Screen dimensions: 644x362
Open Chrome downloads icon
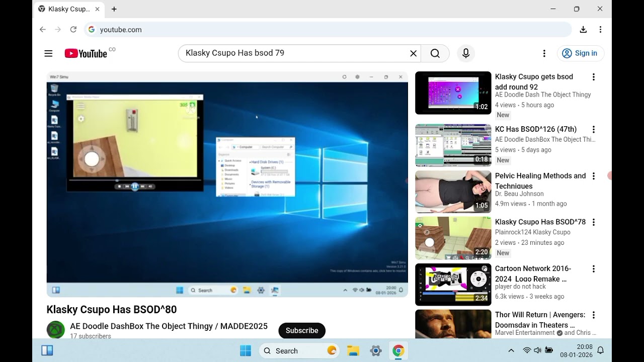583,30
